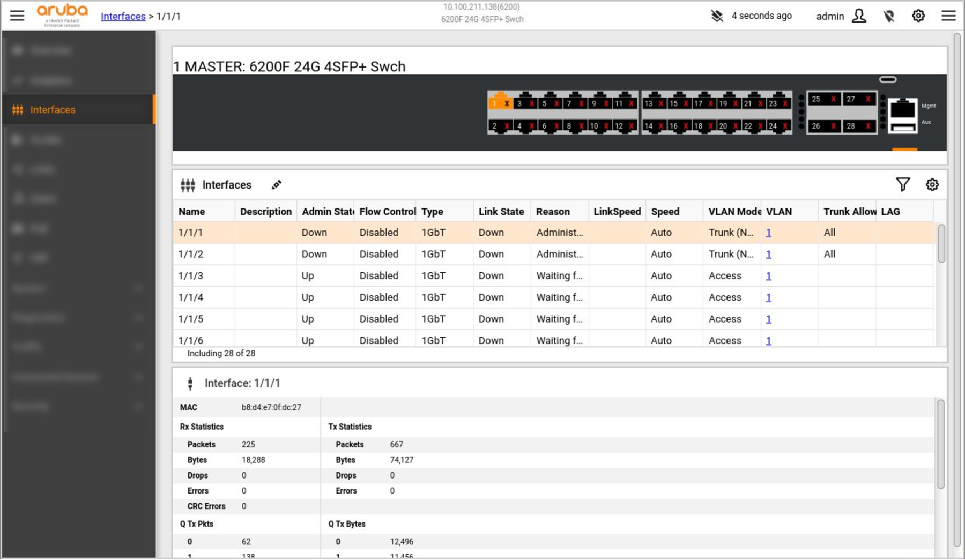Open VLAN 1 link in row 1/1/3
The width and height of the screenshot is (965, 560).
click(768, 275)
